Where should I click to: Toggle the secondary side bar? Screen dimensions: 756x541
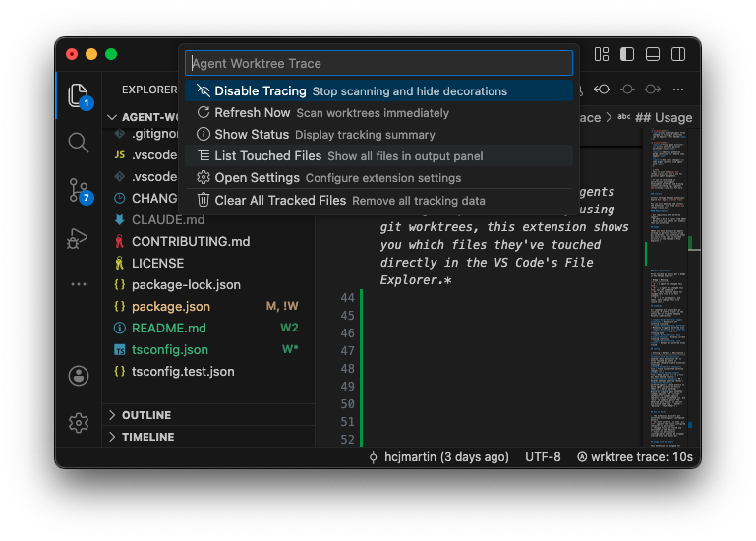point(678,54)
